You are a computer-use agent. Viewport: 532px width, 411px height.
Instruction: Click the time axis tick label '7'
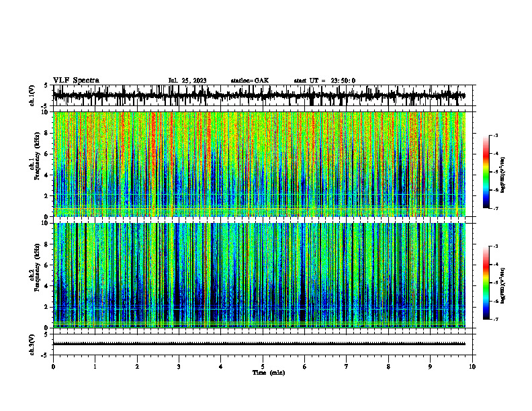click(x=347, y=367)
